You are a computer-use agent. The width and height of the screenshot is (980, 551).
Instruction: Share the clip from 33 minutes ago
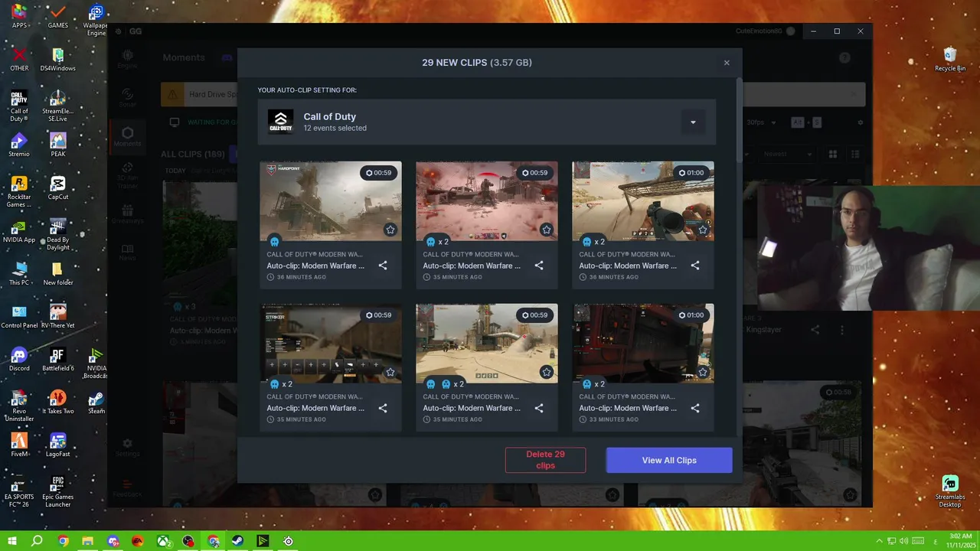pyautogui.click(x=695, y=408)
